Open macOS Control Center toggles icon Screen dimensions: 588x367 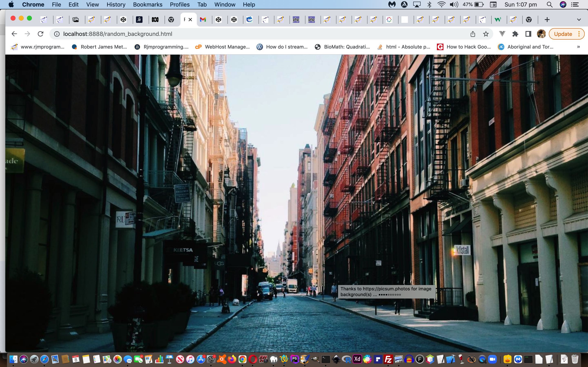[575, 5]
